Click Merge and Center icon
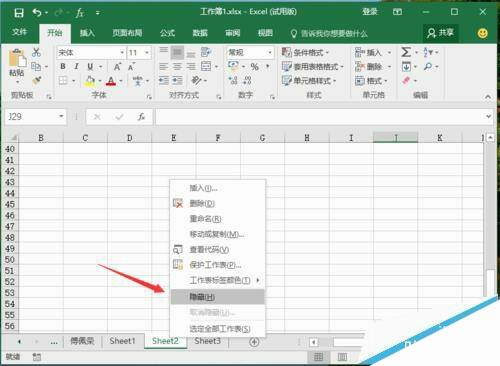Screen dimensions: 500x366 (x=206, y=66)
